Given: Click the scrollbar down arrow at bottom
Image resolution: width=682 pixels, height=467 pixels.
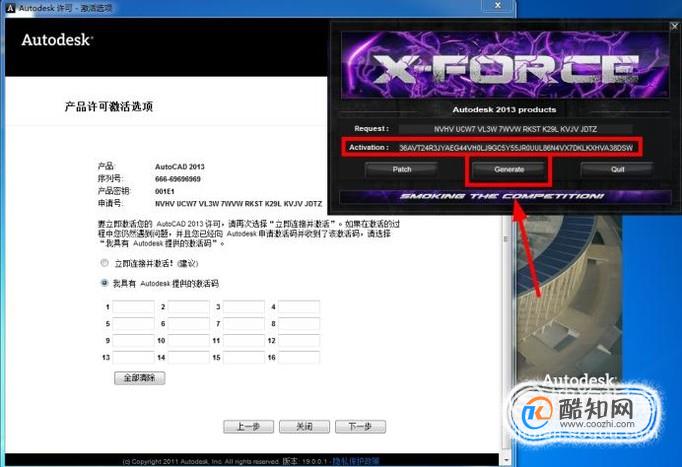Looking at the screenshot, I should point(505,460).
